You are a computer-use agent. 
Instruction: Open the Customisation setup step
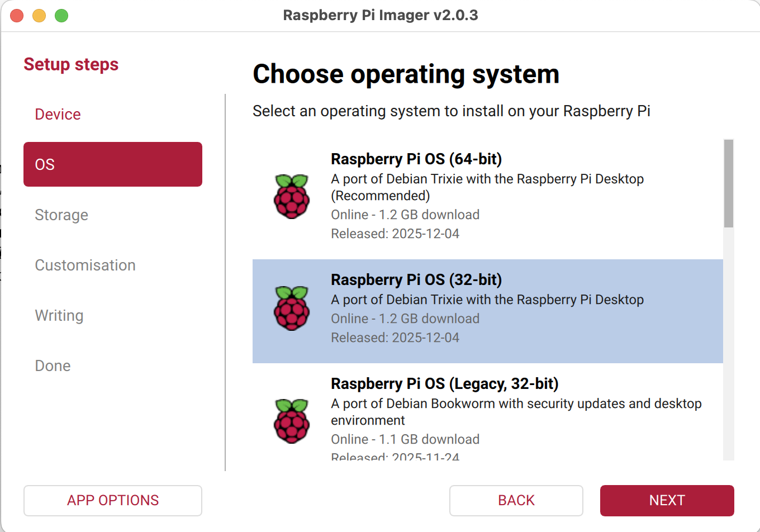point(85,265)
